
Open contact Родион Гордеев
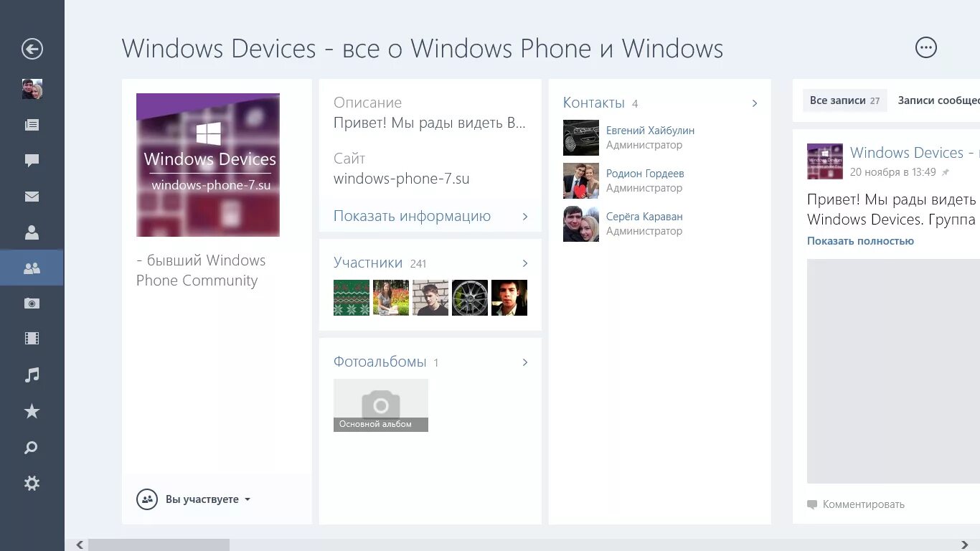645,174
